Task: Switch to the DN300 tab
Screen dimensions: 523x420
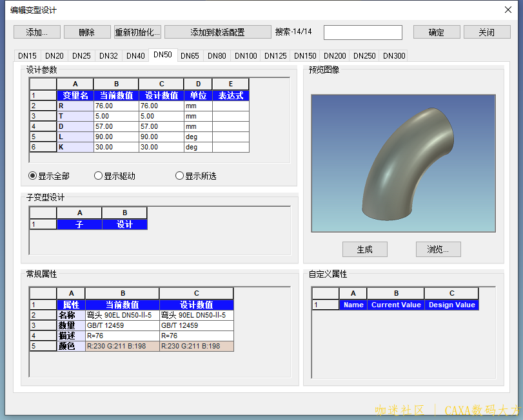Action: coord(394,55)
